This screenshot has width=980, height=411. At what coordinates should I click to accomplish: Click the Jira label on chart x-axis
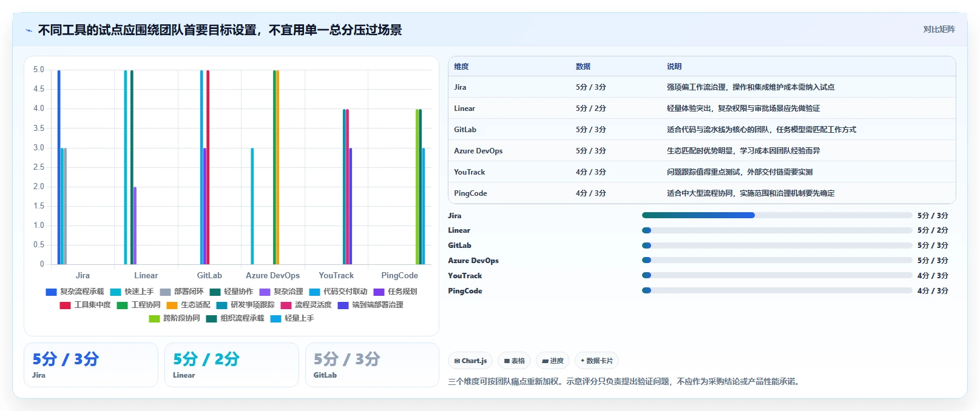click(83, 275)
